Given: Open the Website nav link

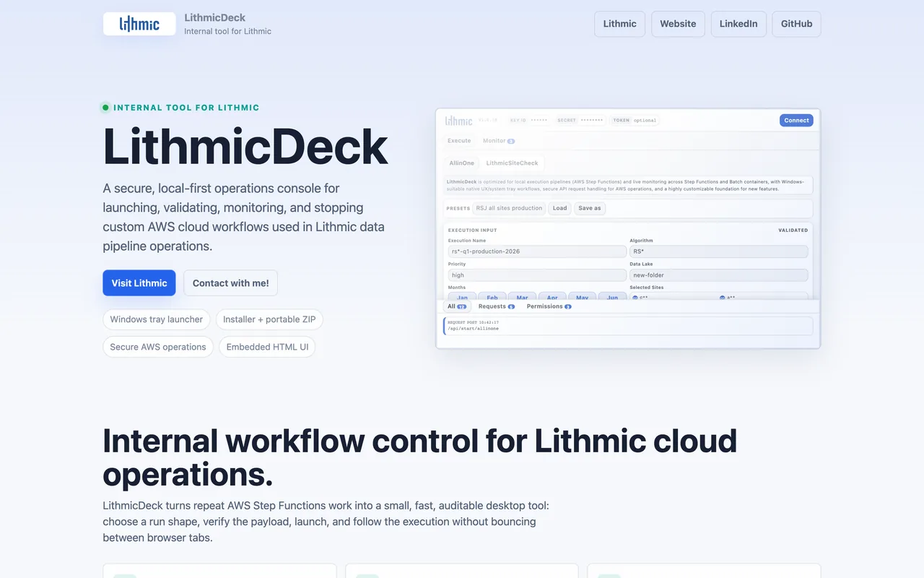Looking at the screenshot, I should point(678,24).
